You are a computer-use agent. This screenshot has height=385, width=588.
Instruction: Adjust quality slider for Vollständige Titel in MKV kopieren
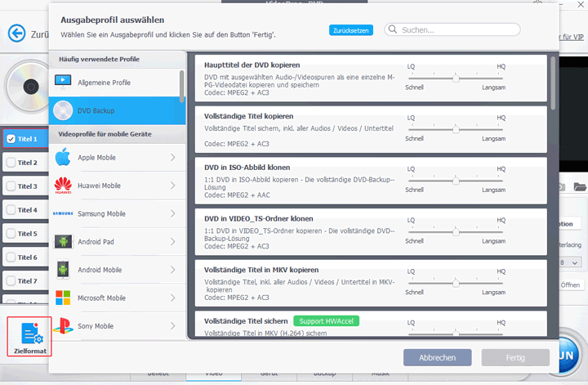(x=456, y=283)
